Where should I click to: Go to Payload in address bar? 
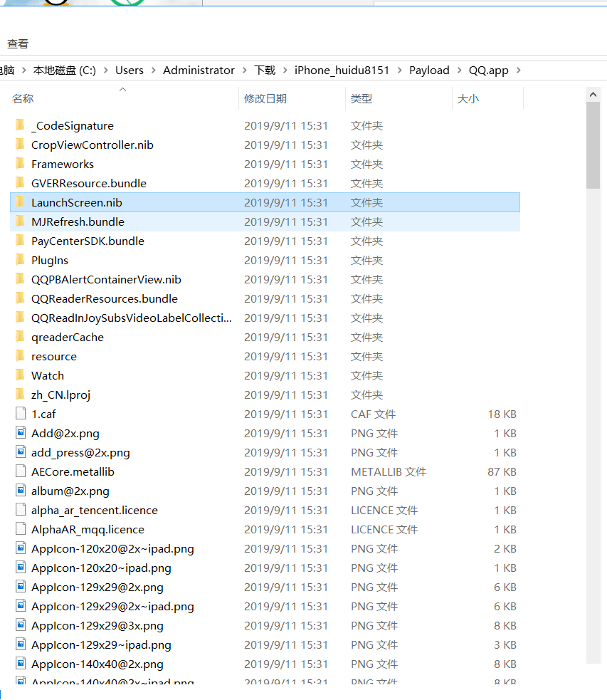[429, 70]
